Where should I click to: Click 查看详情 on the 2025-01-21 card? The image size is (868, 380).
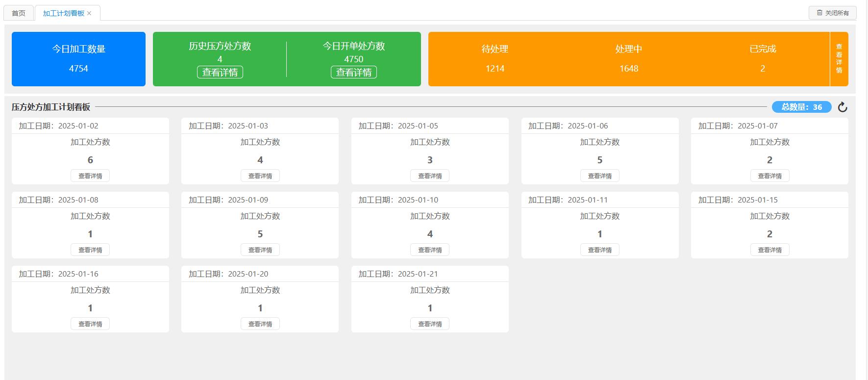[x=430, y=324]
